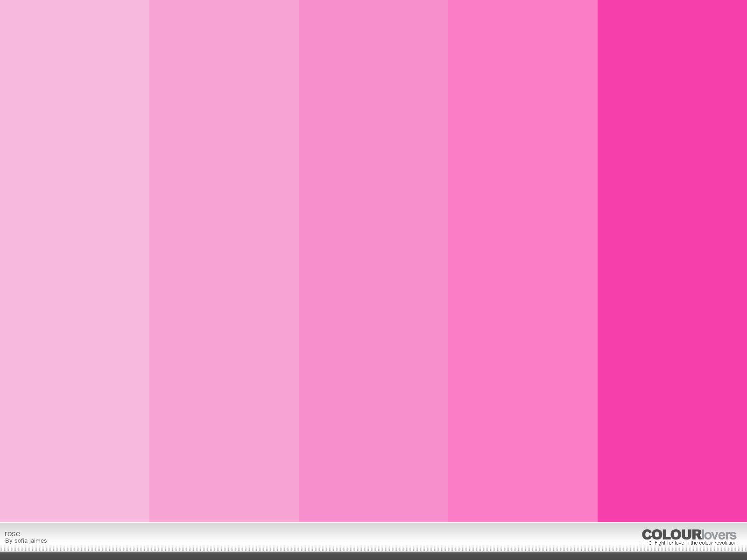Select the second light pink color band
This screenshot has height=560, width=747.
pos(224,261)
